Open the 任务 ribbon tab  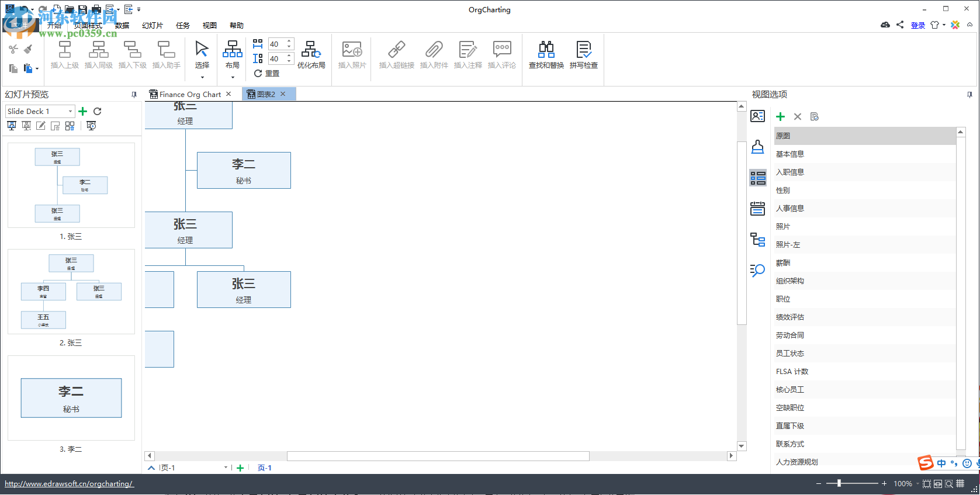(x=183, y=26)
